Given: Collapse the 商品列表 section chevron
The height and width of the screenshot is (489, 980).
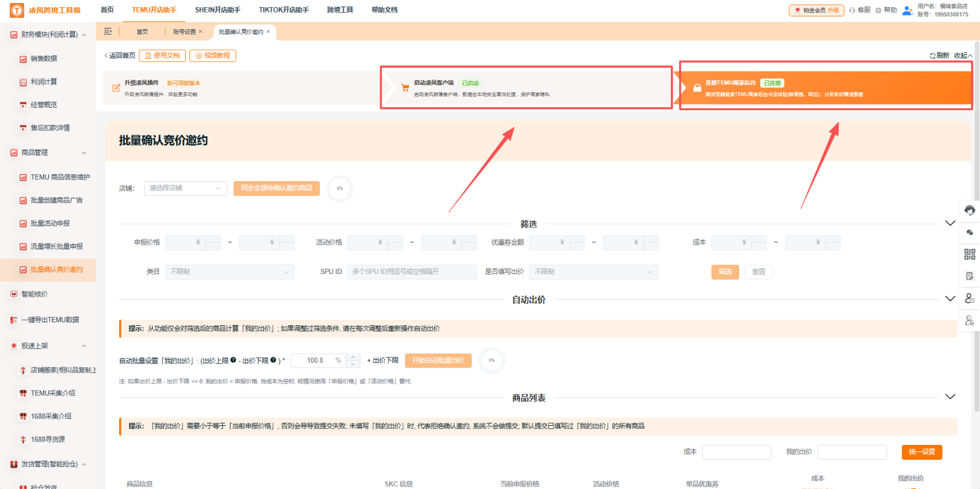Looking at the screenshot, I should point(950,397).
